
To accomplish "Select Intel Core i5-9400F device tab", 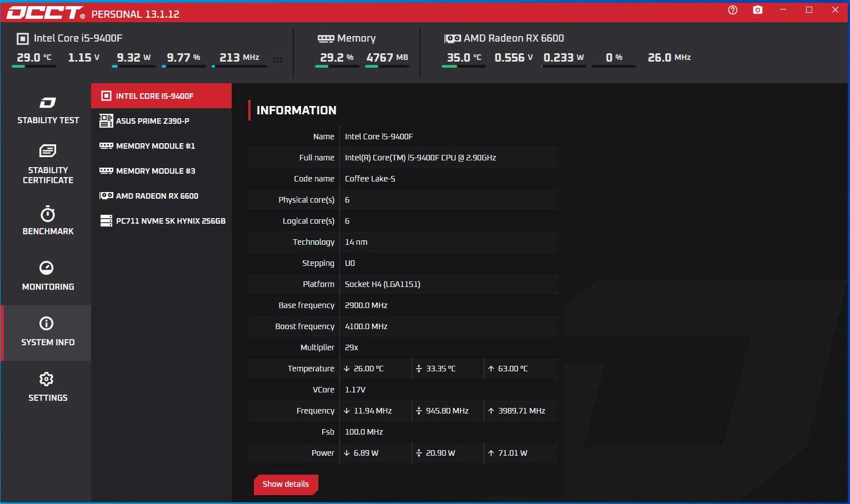I will (161, 96).
